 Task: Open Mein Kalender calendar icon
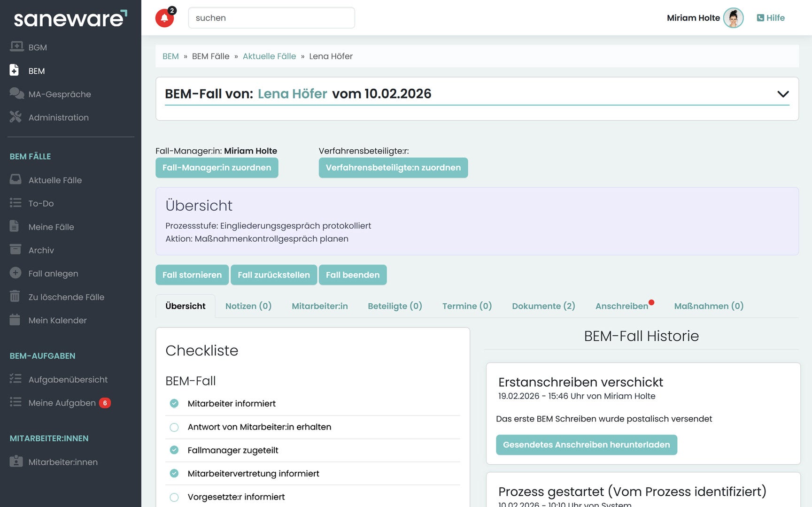coord(15,320)
